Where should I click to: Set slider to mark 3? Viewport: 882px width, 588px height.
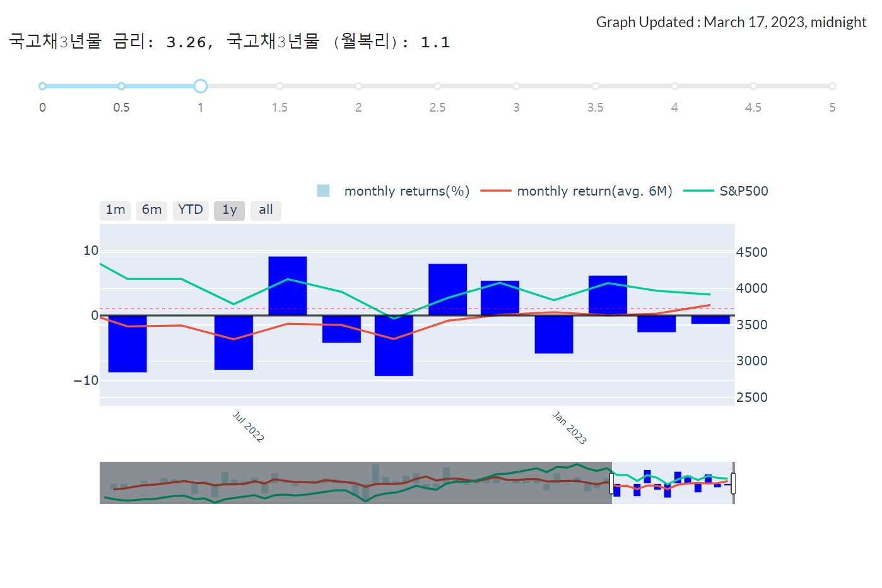pos(516,86)
